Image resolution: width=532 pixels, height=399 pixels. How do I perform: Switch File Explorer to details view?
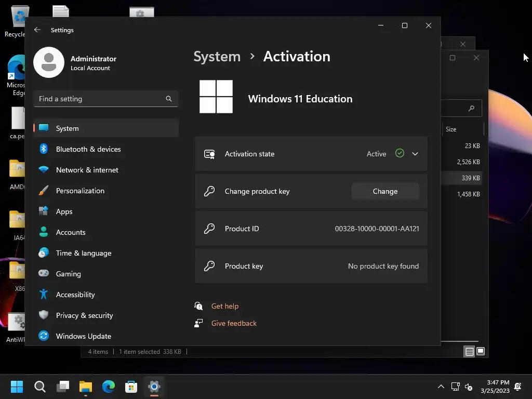click(469, 352)
